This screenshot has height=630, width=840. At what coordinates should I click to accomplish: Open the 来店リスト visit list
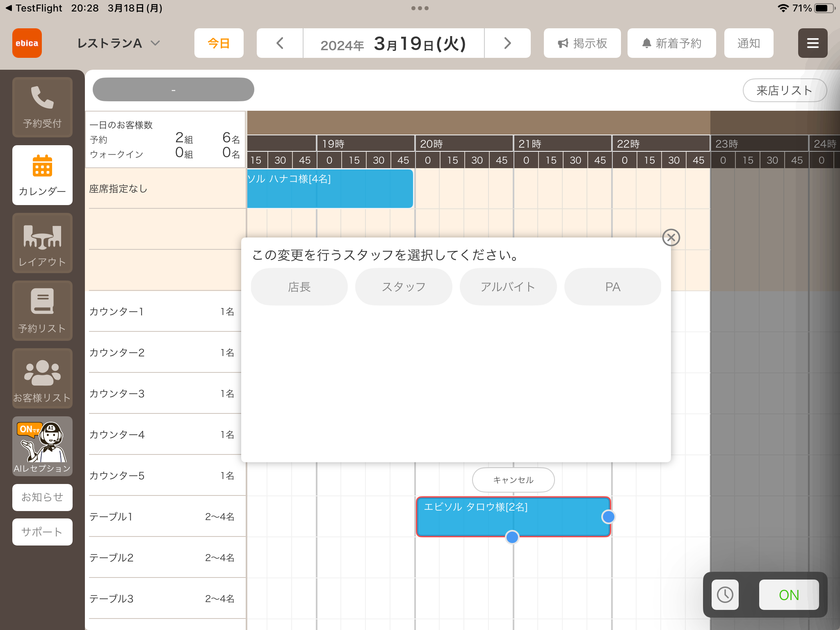[784, 90]
